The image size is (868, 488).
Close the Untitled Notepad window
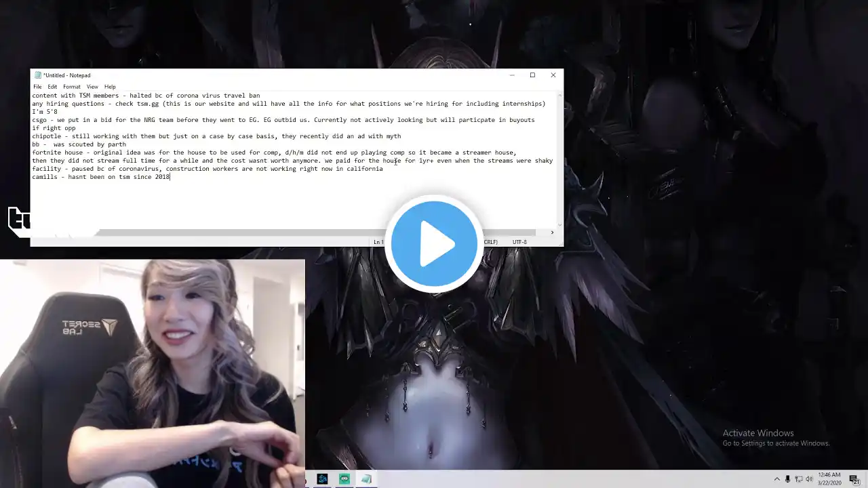tap(553, 75)
